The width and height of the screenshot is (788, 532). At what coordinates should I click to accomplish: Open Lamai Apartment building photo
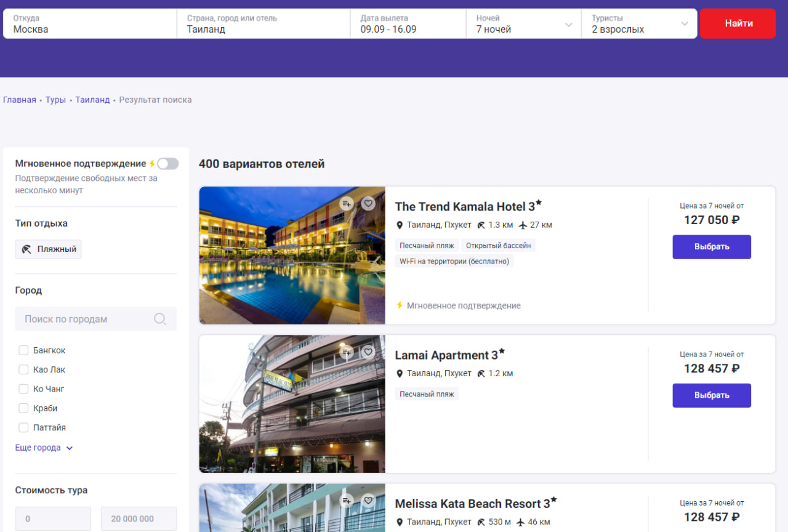click(x=292, y=404)
